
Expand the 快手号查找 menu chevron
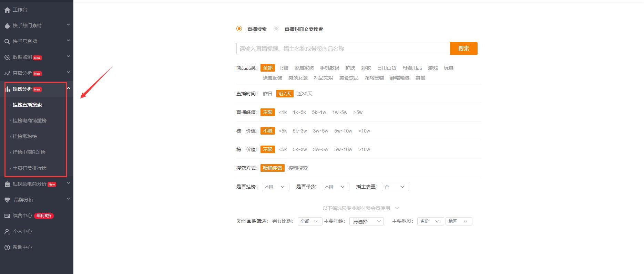coord(68,40)
